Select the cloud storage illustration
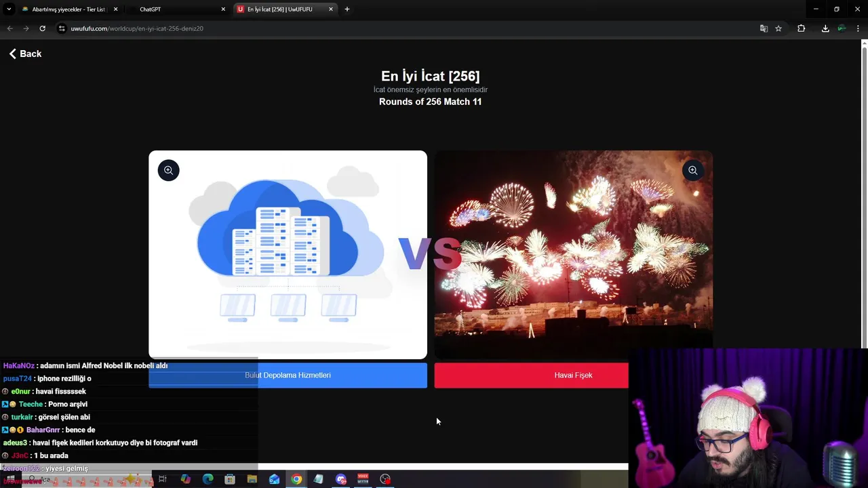Viewport: 868px width, 488px height. pos(288,255)
